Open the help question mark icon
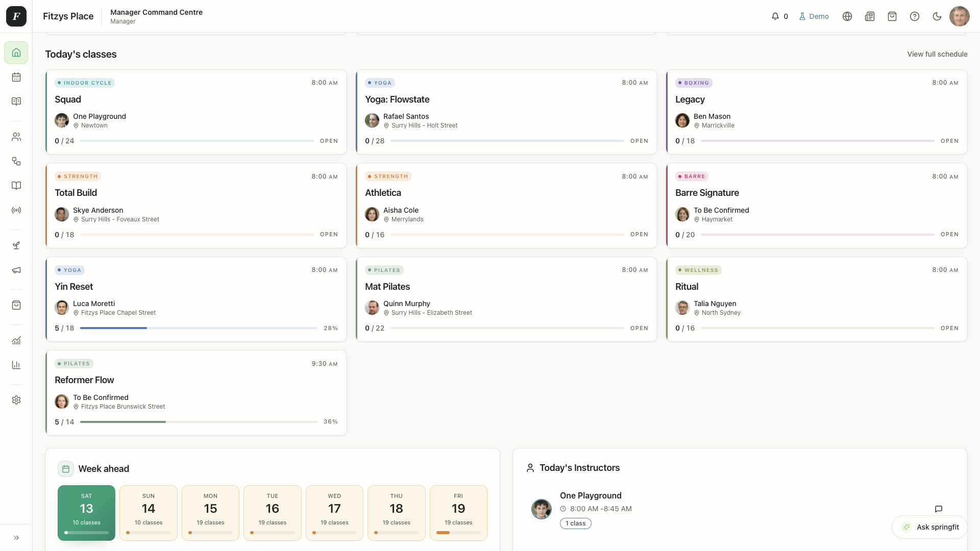This screenshot has height=551, width=980. [915, 16]
